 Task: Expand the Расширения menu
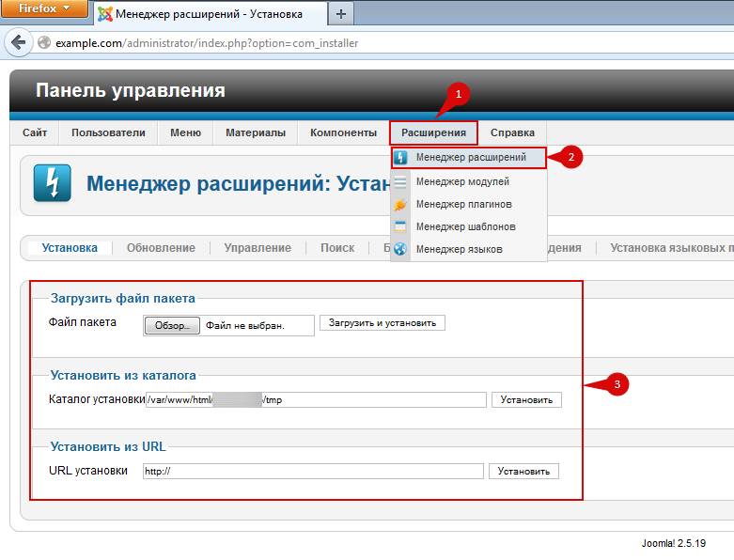tap(433, 132)
